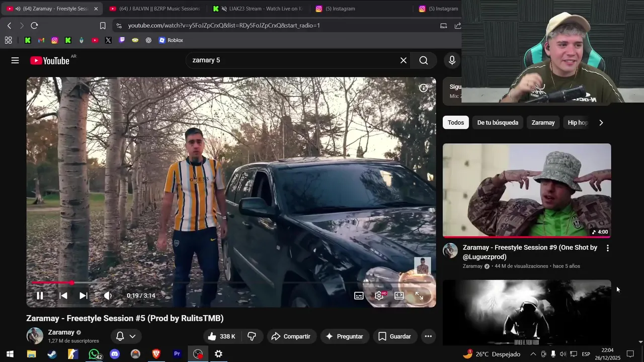Toggle subtitles on the player
The image size is (644, 362).
tap(359, 296)
